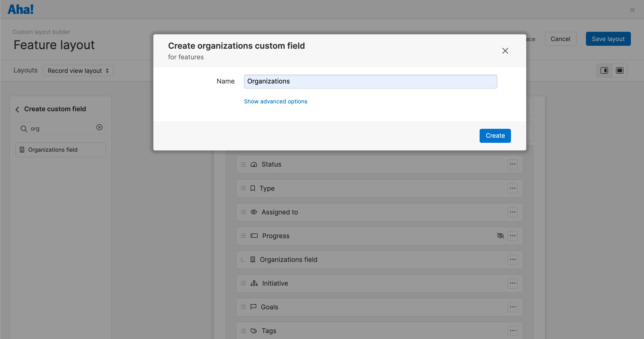The image size is (644, 339).
Task: Click the Status row drag handle
Action: click(x=243, y=164)
